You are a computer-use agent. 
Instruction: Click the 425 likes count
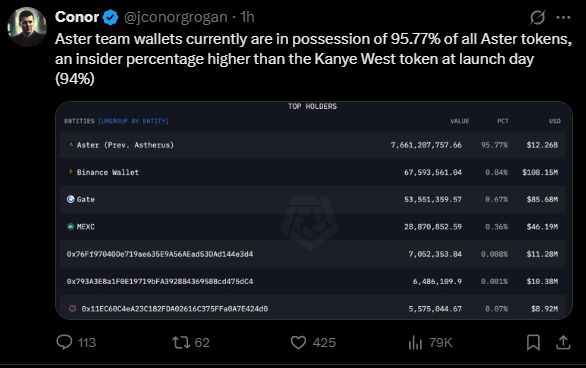324,343
